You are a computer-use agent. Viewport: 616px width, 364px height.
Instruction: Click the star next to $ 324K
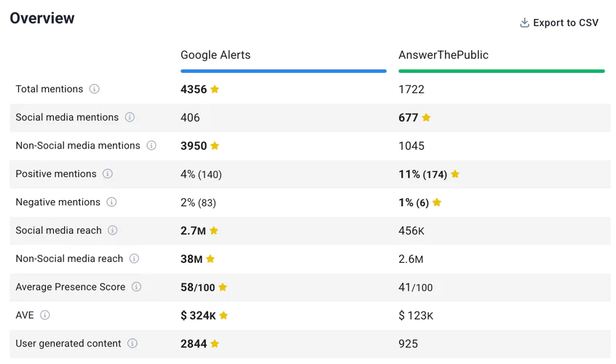point(224,315)
